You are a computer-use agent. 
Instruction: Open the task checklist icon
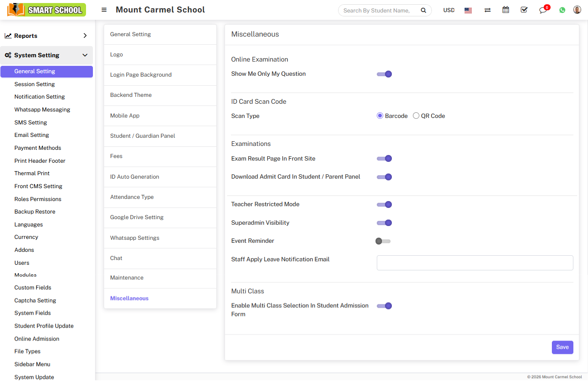pos(524,10)
